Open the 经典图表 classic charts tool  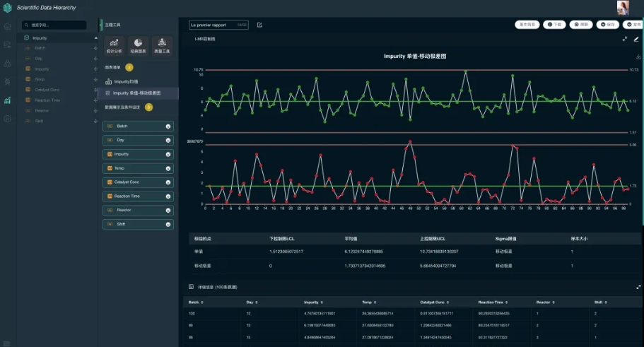pos(139,46)
